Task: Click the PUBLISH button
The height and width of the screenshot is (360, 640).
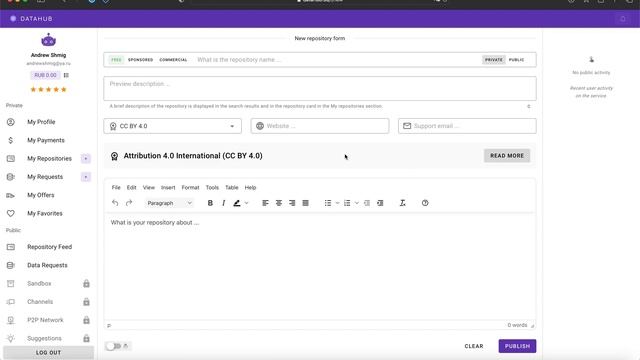Action: tap(517, 346)
